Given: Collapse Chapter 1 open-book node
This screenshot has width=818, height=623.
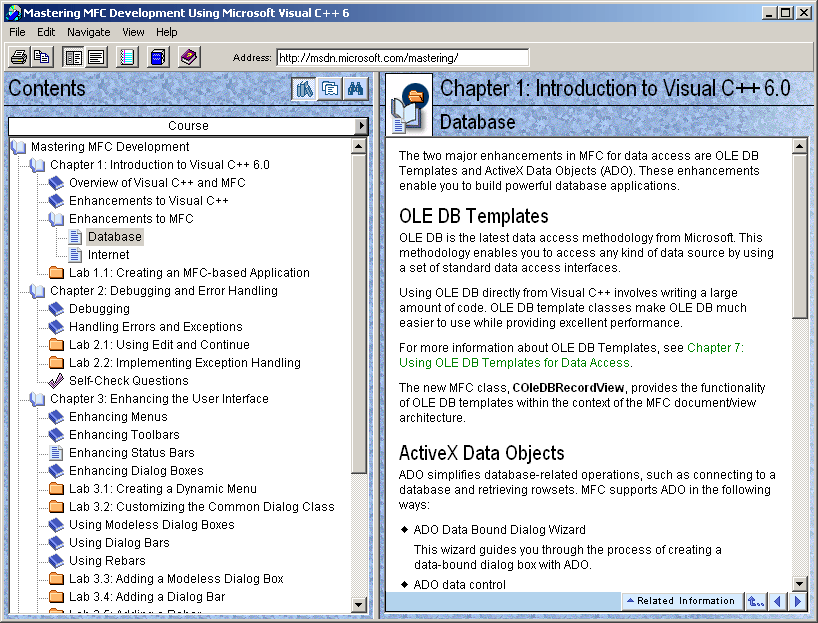Looking at the screenshot, I should (37, 165).
